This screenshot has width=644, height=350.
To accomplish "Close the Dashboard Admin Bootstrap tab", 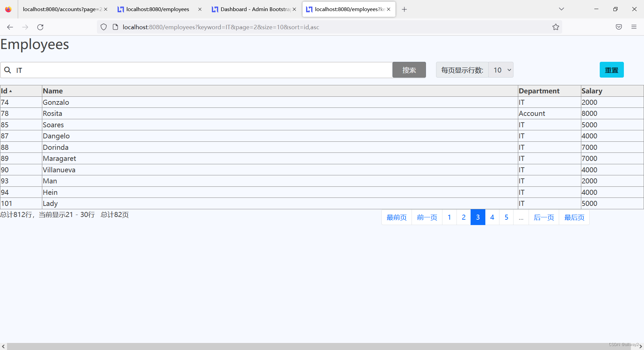I will point(294,9).
